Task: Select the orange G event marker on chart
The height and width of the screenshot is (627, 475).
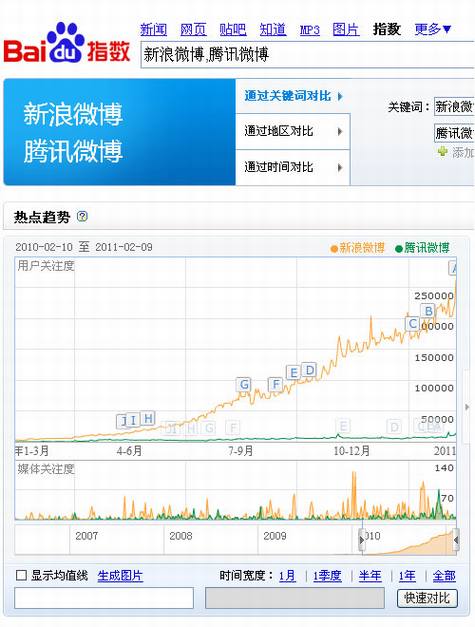Action: (x=244, y=384)
